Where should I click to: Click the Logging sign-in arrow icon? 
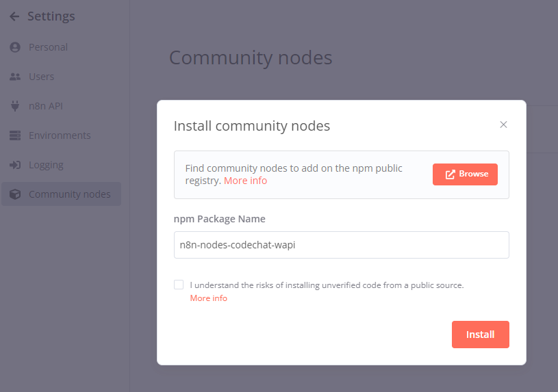tap(15, 165)
